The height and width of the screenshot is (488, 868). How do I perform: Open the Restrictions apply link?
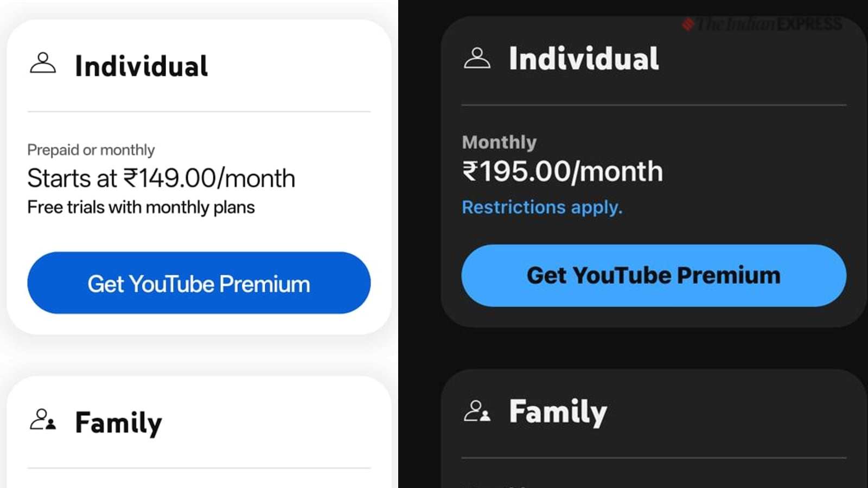click(x=542, y=207)
